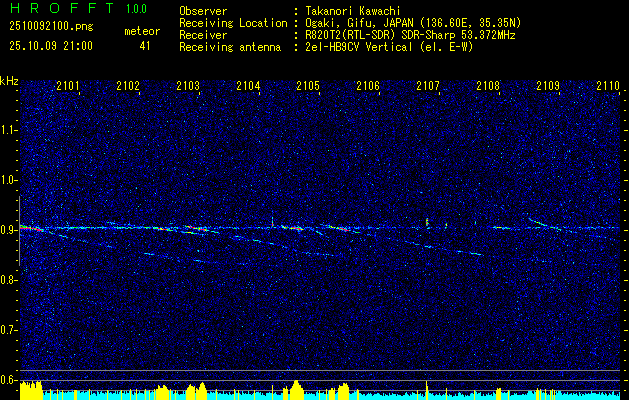
Task: Click the 2107 time marker
Action: 428,85
